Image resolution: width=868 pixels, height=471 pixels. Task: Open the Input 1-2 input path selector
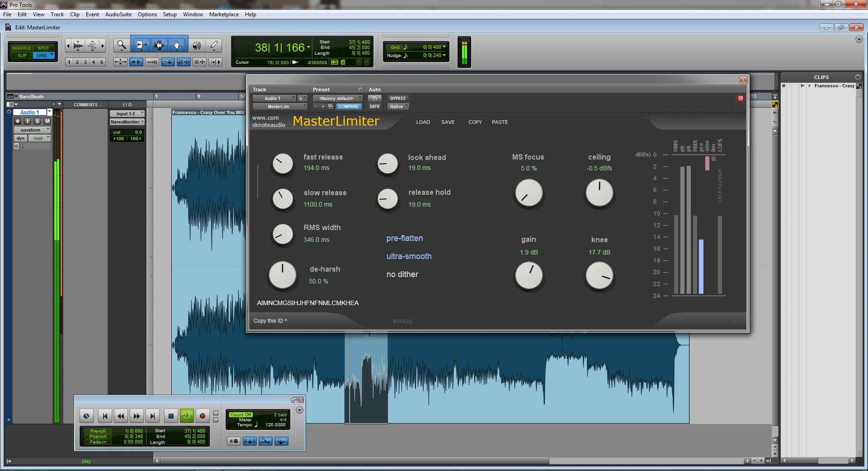pyautogui.click(x=127, y=114)
